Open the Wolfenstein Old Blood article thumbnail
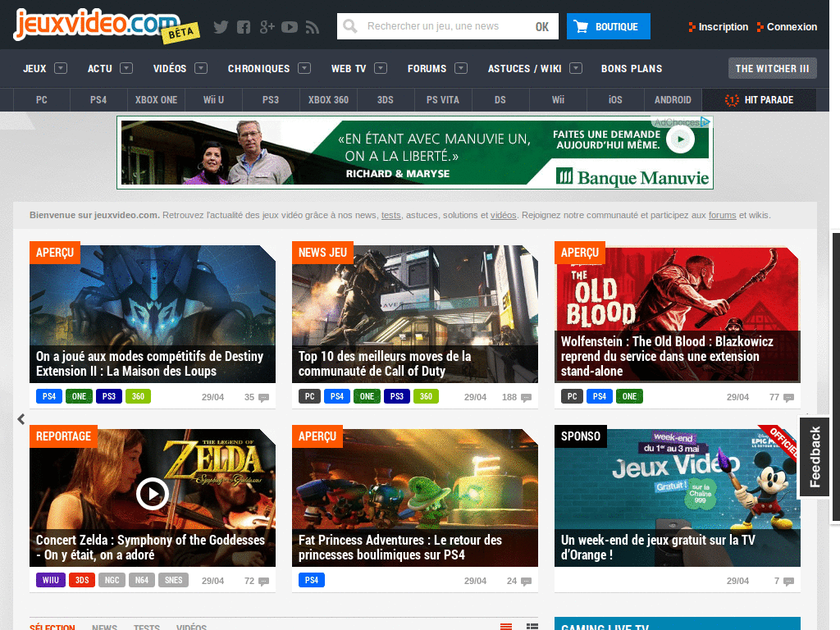 (677, 314)
